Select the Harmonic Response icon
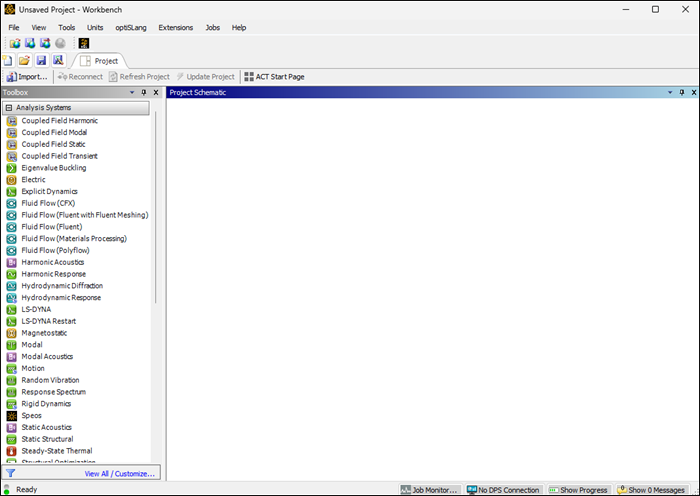The image size is (700, 496). click(x=12, y=274)
